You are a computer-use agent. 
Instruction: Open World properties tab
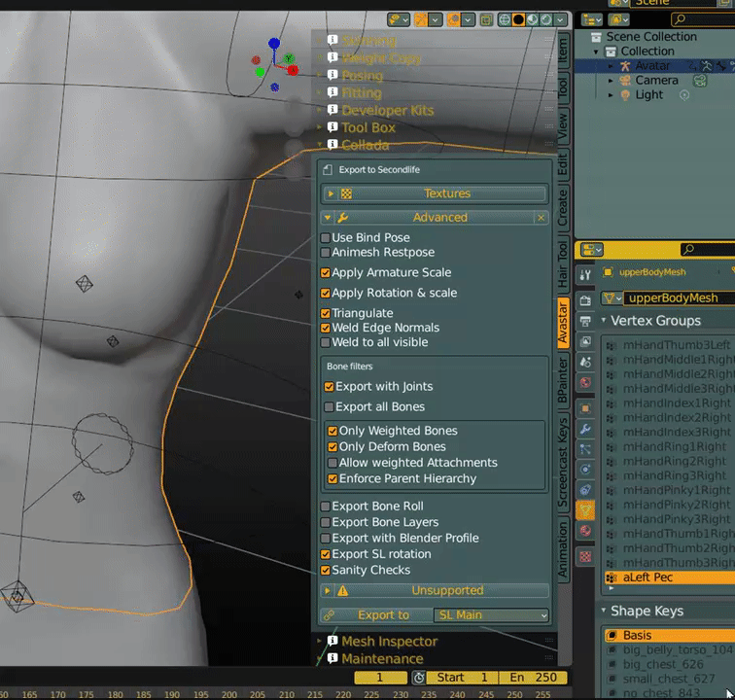click(x=585, y=383)
